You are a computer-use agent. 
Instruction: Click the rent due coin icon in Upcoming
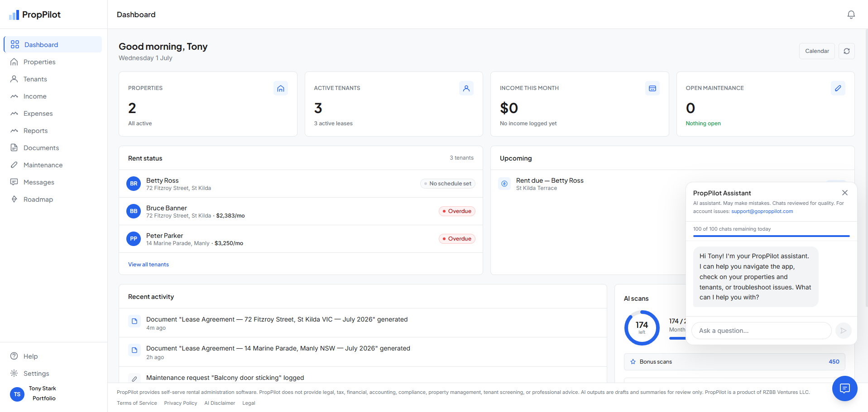point(504,184)
